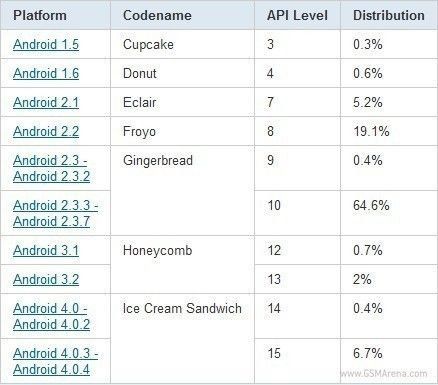Click the Platform column header
Screen dimensions: 438x385
[40, 16]
